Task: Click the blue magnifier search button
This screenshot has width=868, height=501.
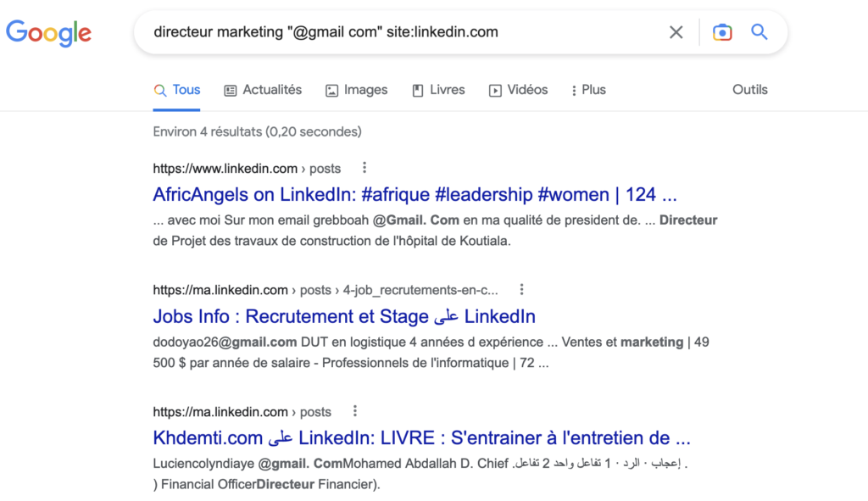Action: click(x=759, y=32)
